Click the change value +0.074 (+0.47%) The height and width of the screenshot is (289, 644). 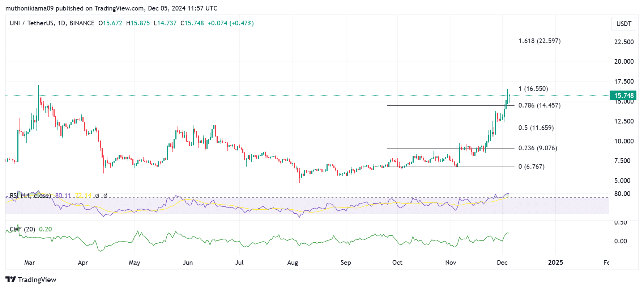231,23
